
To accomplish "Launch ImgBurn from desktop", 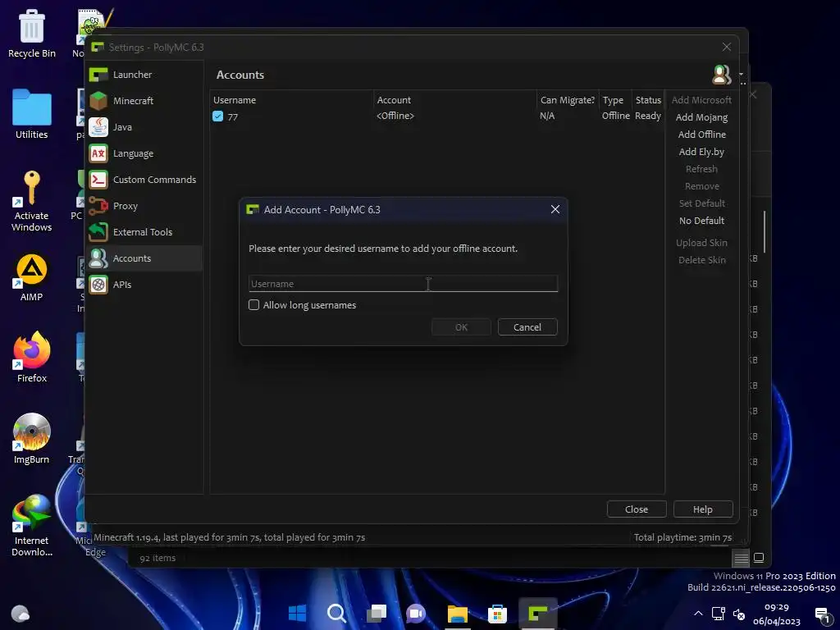I will [32, 439].
